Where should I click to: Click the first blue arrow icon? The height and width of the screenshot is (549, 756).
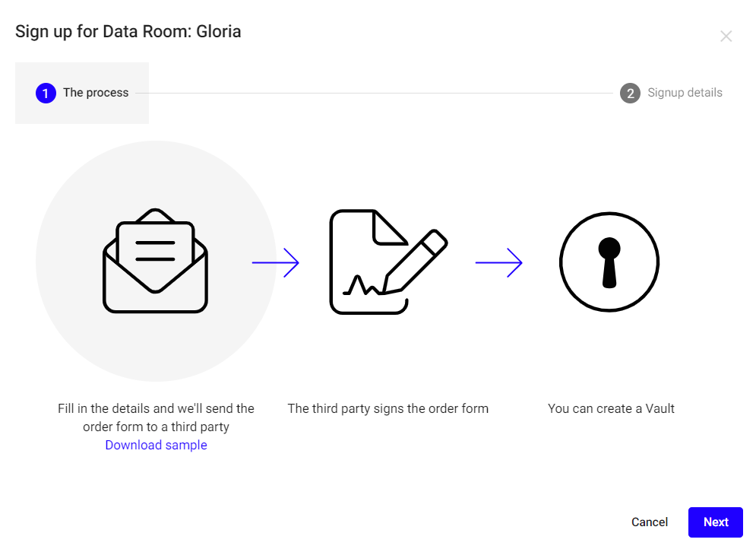point(275,263)
